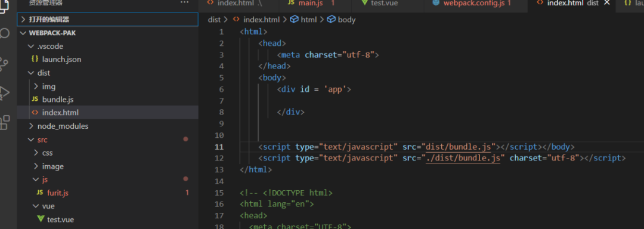The height and width of the screenshot is (229, 644).
Task: Click the meta charset="utf-8" code on line 3
Action: tap(328, 55)
